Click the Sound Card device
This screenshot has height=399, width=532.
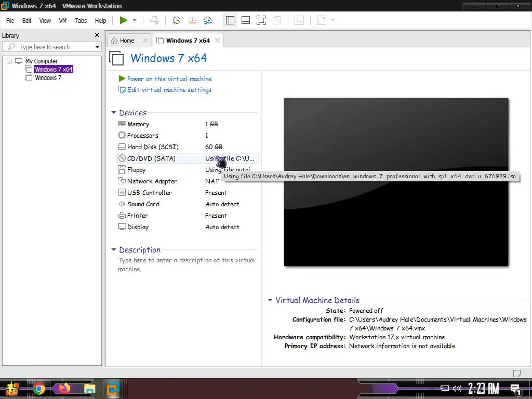[187, 204]
